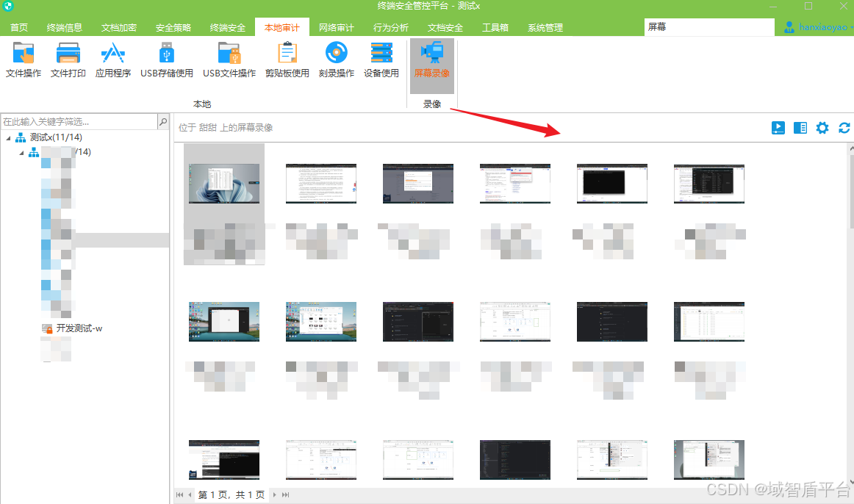Open the 网络审计 tab

(x=337, y=27)
